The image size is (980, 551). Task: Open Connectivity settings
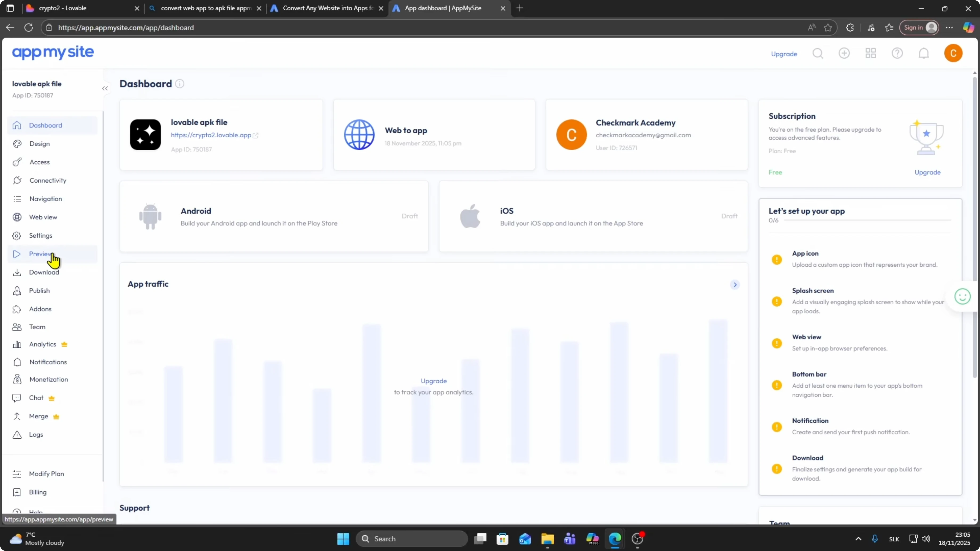[x=52, y=180]
